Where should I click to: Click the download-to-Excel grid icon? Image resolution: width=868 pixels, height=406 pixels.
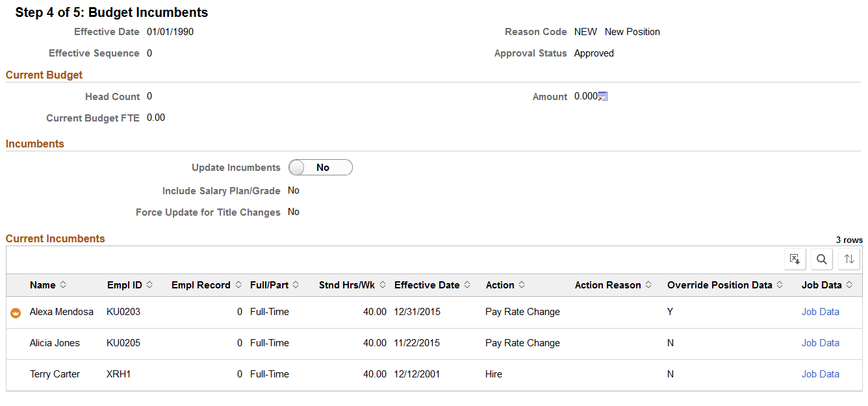[795, 259]
